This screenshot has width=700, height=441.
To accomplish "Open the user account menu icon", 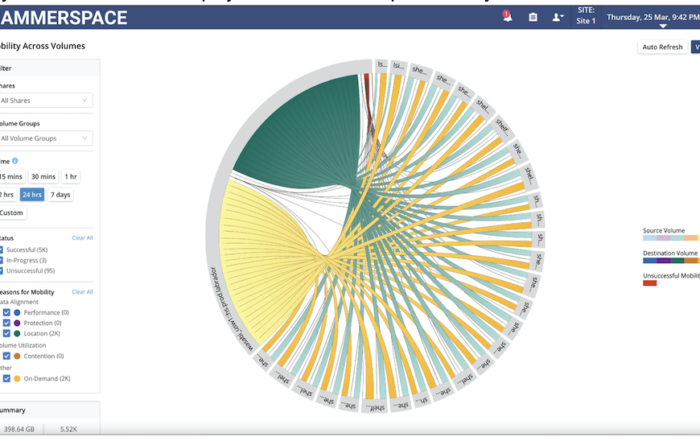I will 557,17.
